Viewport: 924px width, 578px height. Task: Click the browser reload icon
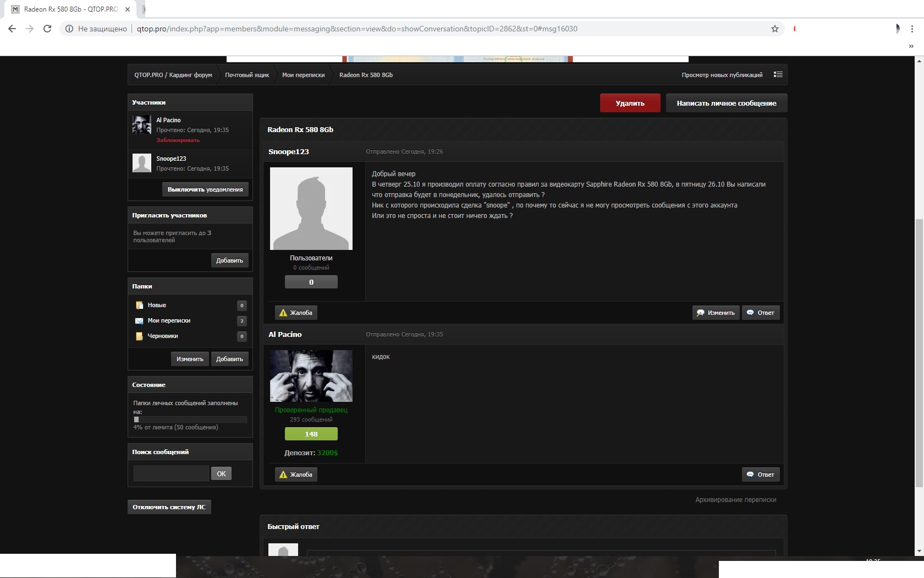[x=47, y=29]
